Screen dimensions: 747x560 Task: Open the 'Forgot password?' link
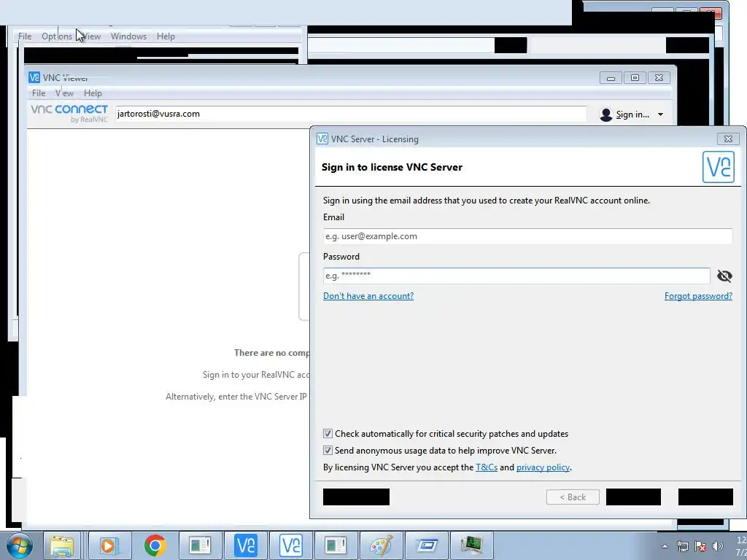tap(698, 296)
